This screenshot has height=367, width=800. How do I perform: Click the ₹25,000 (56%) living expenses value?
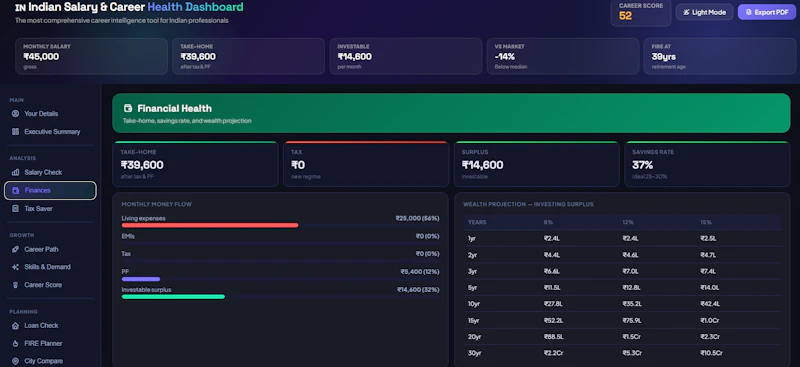coord(417,218)
